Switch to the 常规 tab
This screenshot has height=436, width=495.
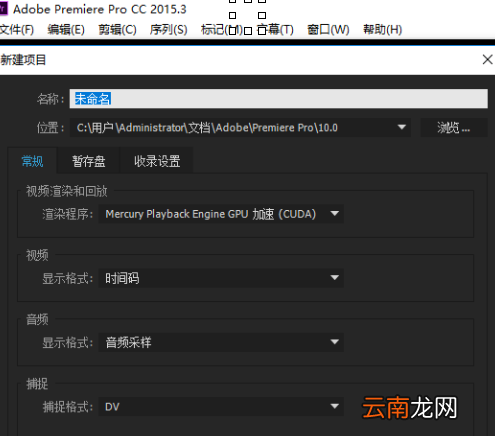[32, 161]
